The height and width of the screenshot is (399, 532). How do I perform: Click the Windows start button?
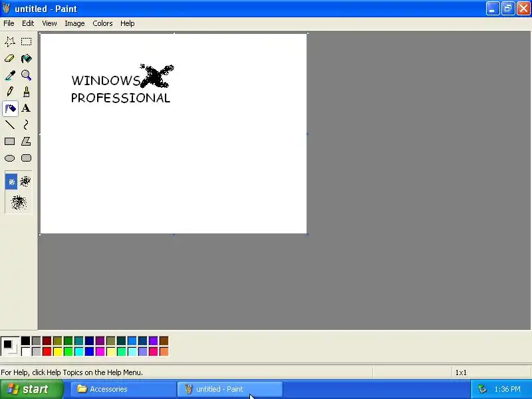tap(32, 389)
